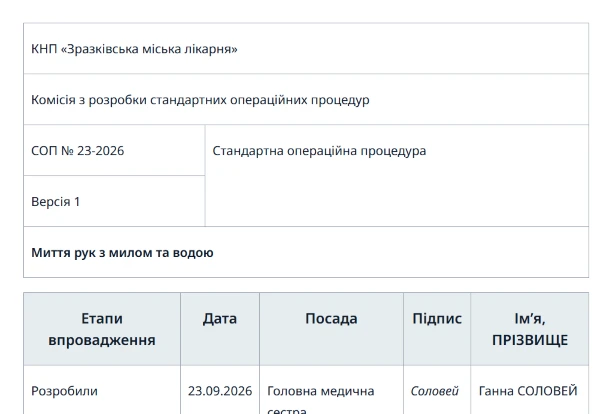The width and height of the screenshot is (600, 414).
Task: Click the Ім'я, ПРІЗВИЩЕ column header
Action: point(530,329)
